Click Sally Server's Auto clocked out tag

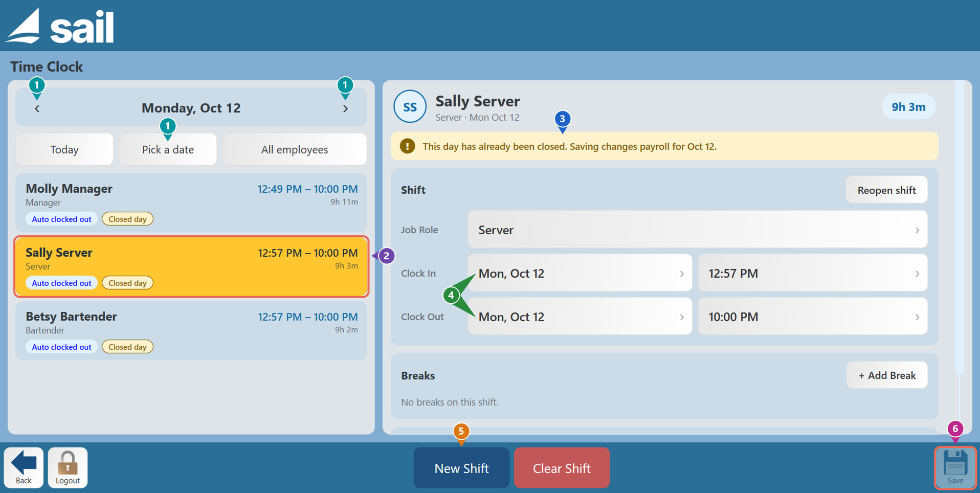[61, 283]
